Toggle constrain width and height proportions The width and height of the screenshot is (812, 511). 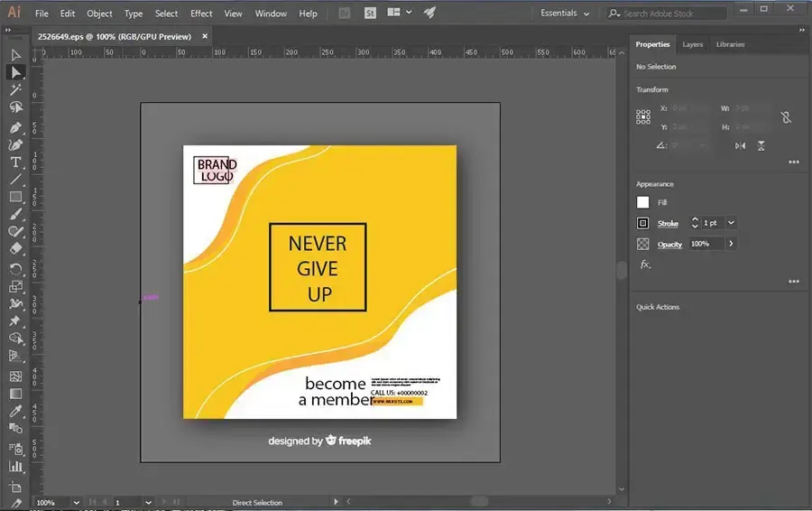[786, 117]
